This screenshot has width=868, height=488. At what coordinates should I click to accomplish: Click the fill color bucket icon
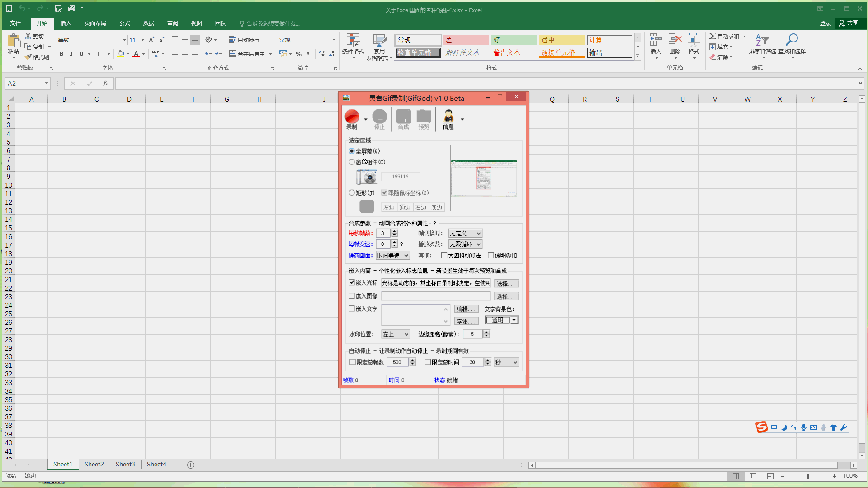pos(121,54)
